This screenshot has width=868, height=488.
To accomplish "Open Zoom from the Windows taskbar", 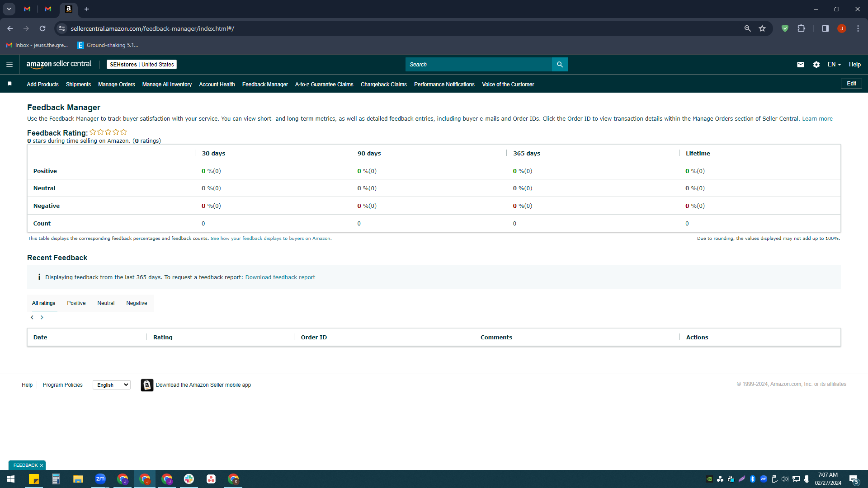I will 100,479.
